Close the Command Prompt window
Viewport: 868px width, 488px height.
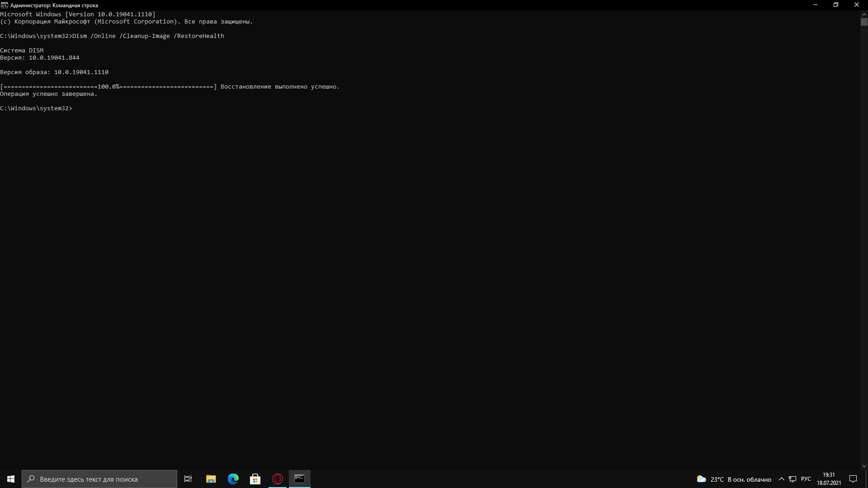857,5
